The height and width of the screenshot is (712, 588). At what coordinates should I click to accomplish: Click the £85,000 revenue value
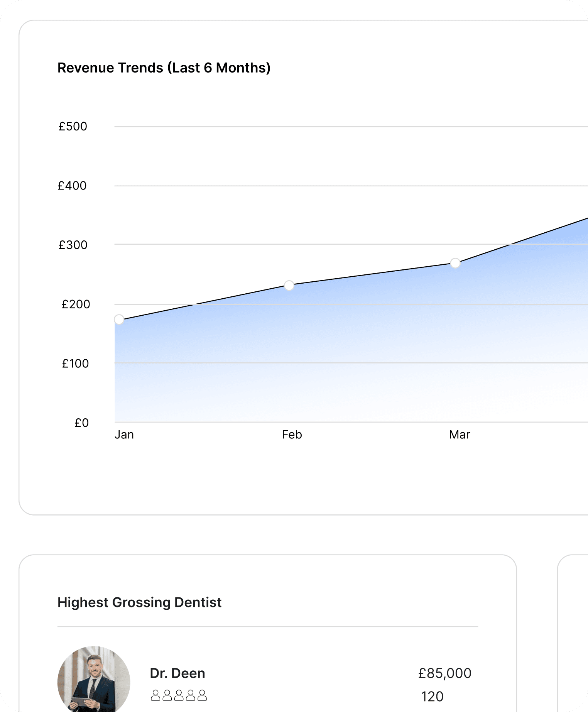point(444,673)
